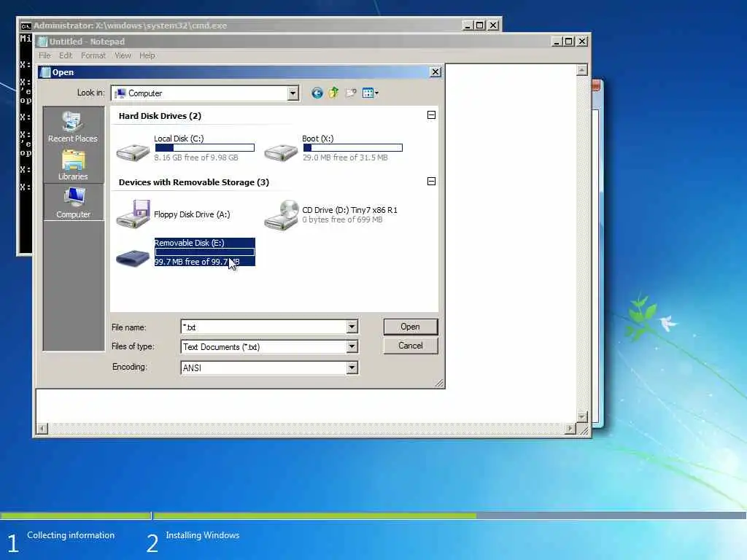Image resolution: width=747 pixels, height=560 pixels.
Task: Click the Local Disk (C:) label
Action: pos(179,139)
